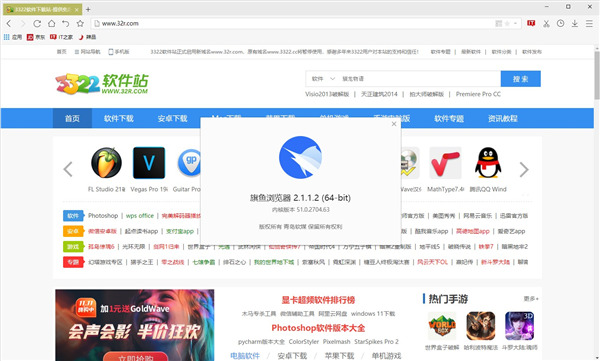Show previous software in carousel
This screenshot has width=600, height=361.
tap(68, 169)
